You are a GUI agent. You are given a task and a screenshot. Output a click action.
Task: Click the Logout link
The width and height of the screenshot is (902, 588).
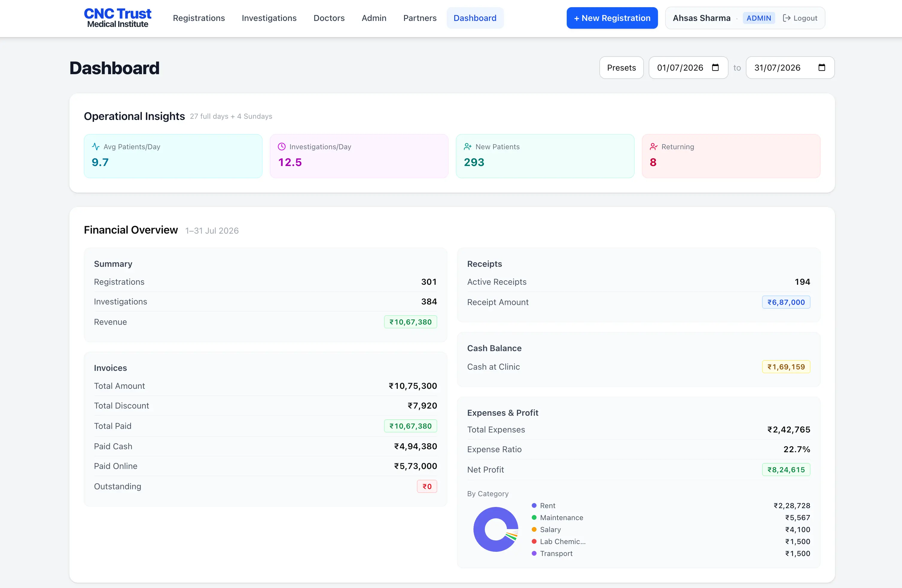(x=800, y=18)
